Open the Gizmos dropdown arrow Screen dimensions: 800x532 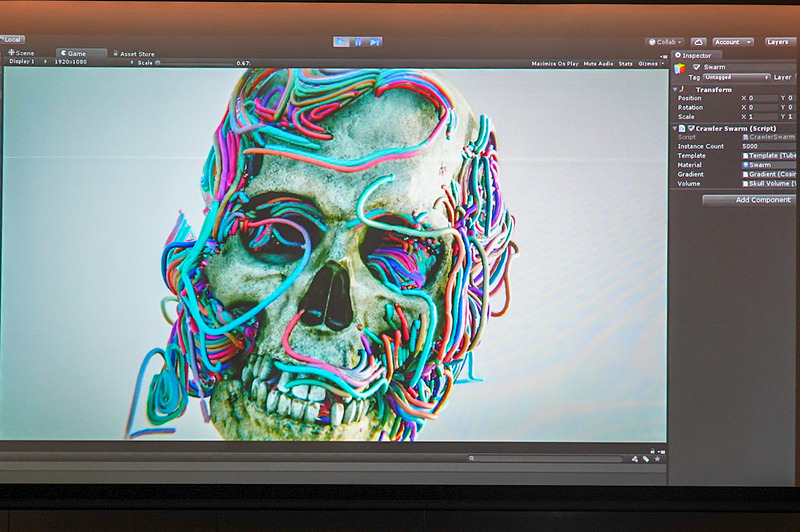[x=663, y=64]
